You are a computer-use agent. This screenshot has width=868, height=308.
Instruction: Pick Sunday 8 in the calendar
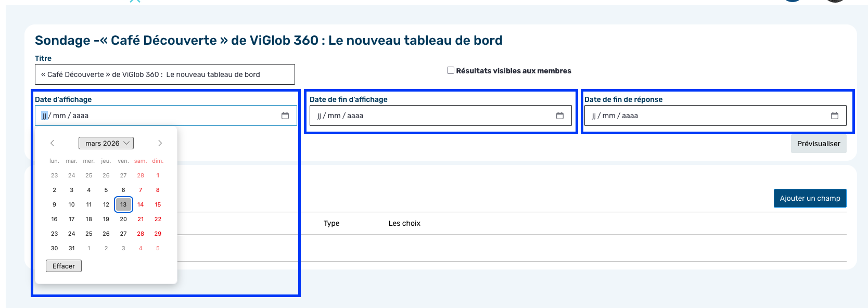pyautogui.click(x=158, y=190)
